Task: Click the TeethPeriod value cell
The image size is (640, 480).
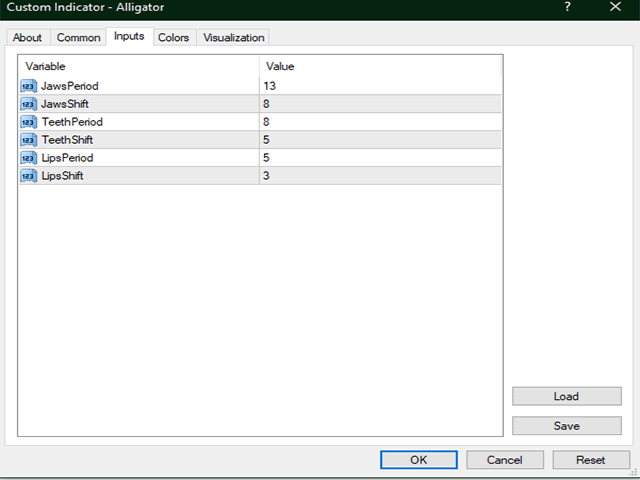Action: (380, 122)
